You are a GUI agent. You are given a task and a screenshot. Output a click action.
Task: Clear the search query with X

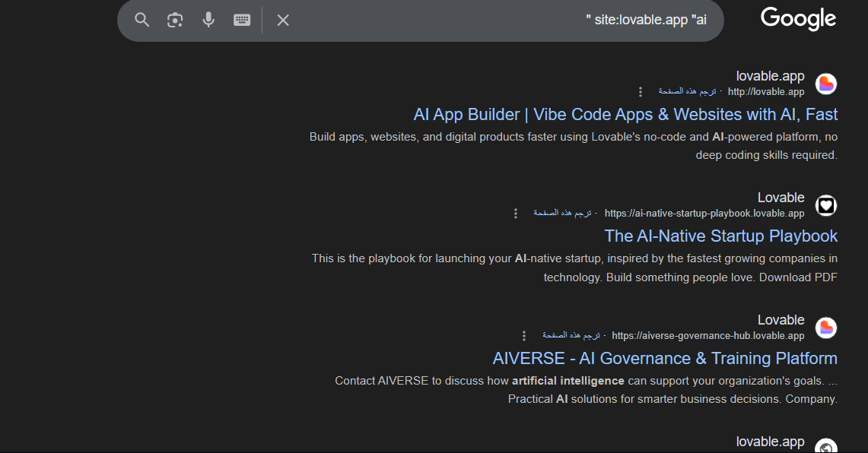coord(283,21)
